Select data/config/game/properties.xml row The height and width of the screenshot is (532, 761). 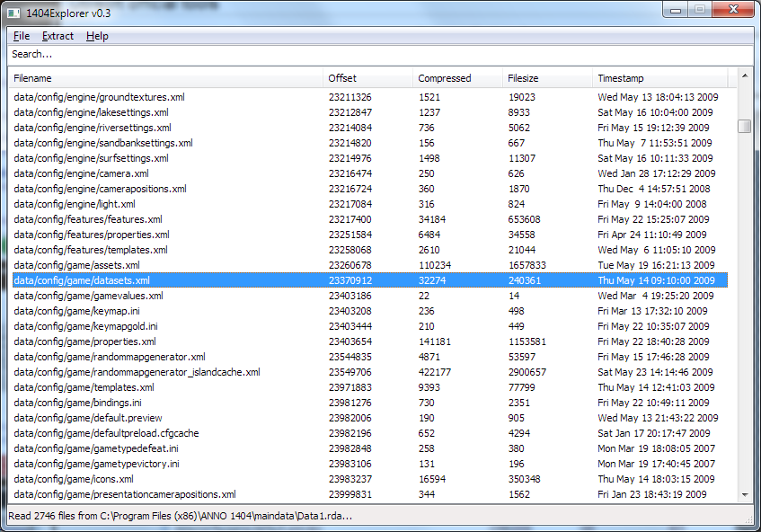370,341
